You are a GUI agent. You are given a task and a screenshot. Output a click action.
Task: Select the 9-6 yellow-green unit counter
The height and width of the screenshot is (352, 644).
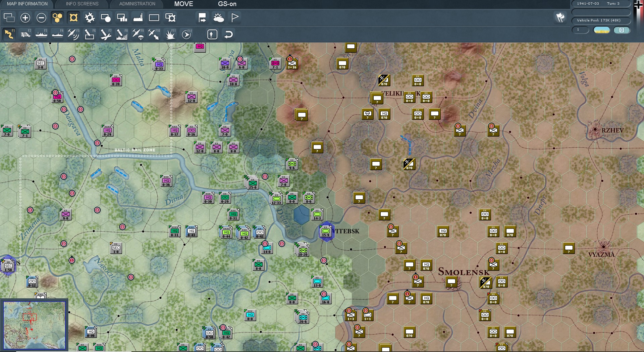coord(292,164)
